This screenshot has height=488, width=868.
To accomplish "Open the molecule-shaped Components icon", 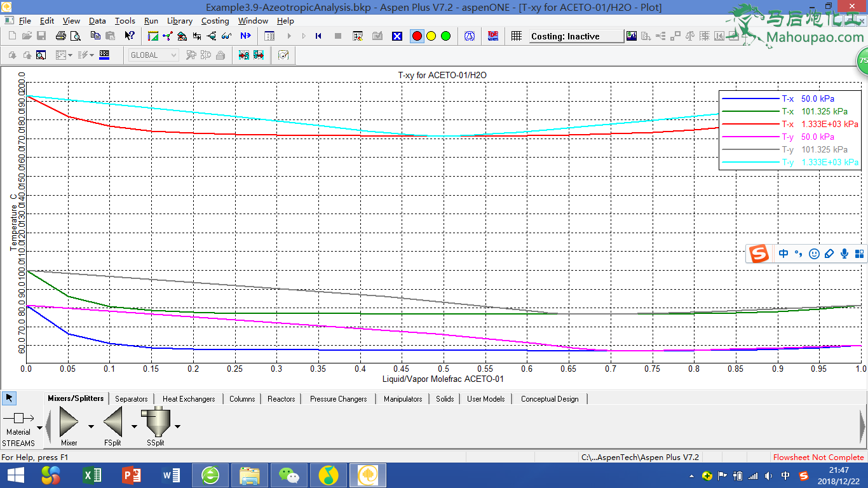I will [168, 36].
